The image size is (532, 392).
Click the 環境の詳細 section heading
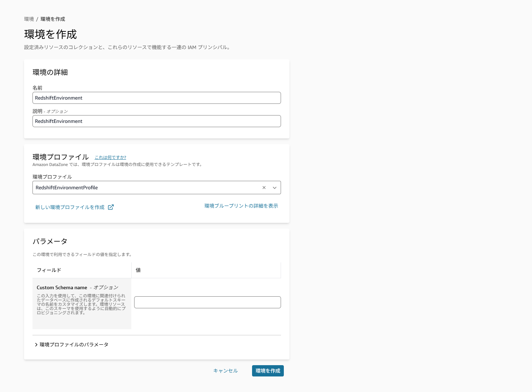coord(50,72)
